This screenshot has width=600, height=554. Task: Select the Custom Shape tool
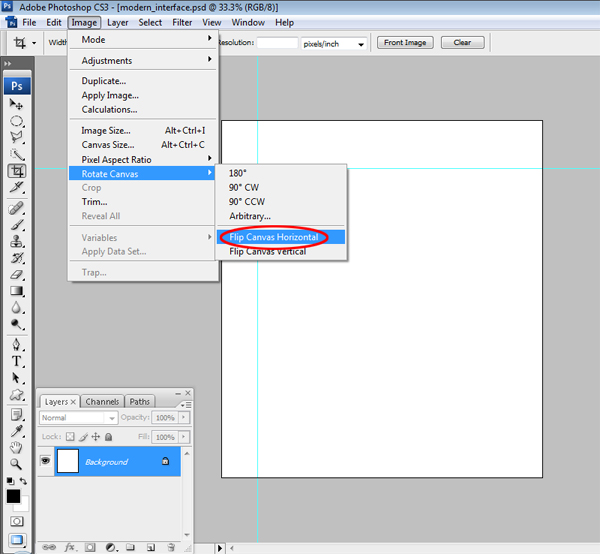click(16, 394)
